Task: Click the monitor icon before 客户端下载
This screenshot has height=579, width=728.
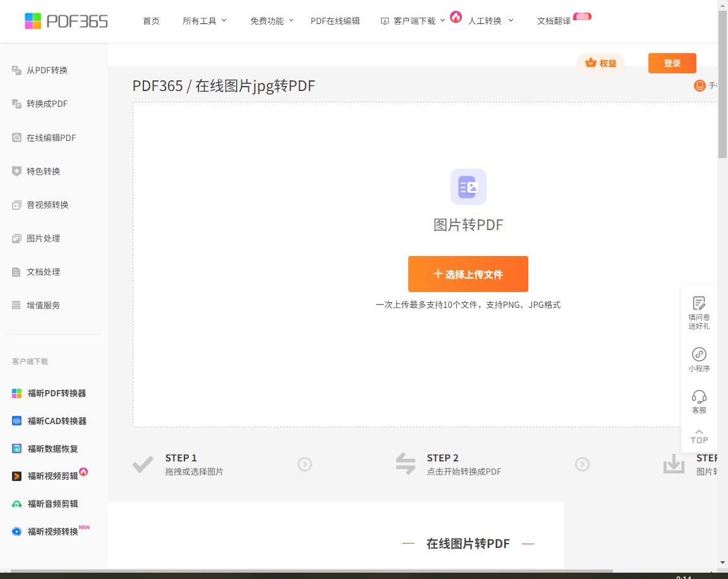Action: point(384,21)
